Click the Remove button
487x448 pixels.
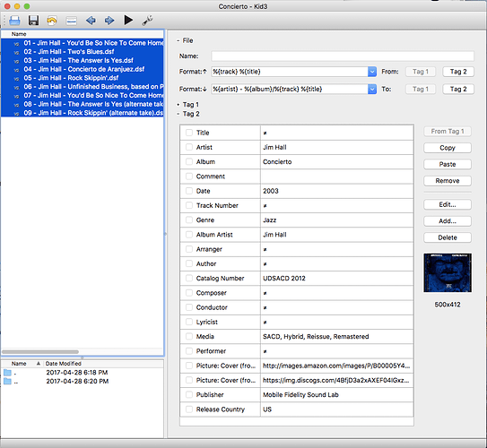pyautogui.click(x=448, y=181)
